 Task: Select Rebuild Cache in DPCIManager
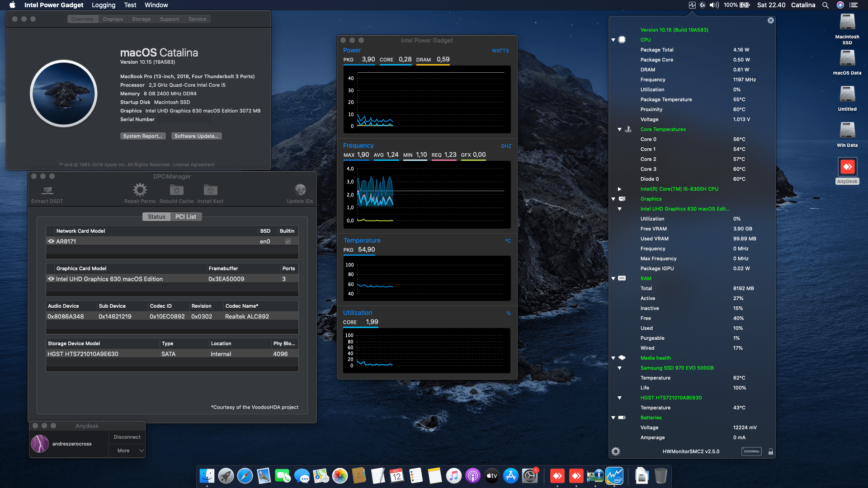point(177,191)
